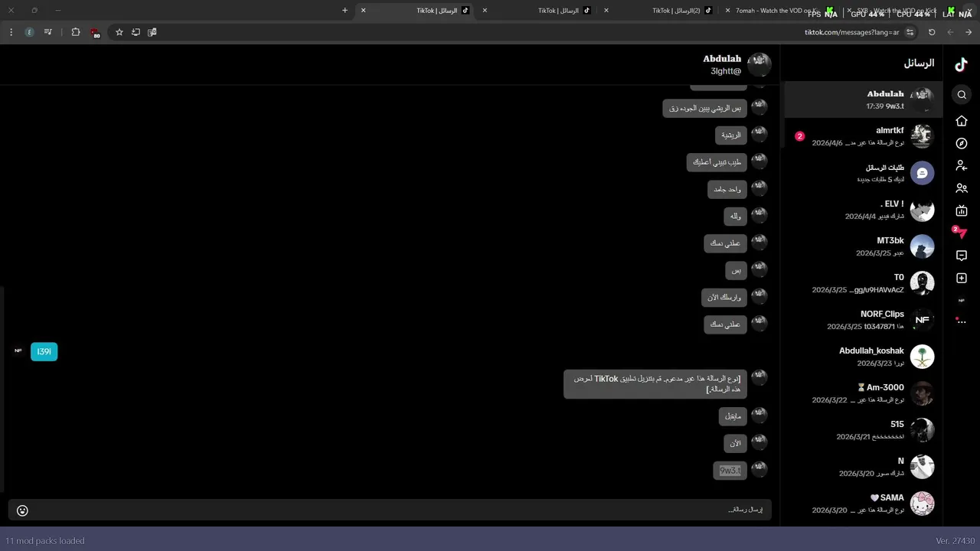Screen dimensions: 980x551
Task: Open طلبات الرسائل message requests
Action: [864, 173]
